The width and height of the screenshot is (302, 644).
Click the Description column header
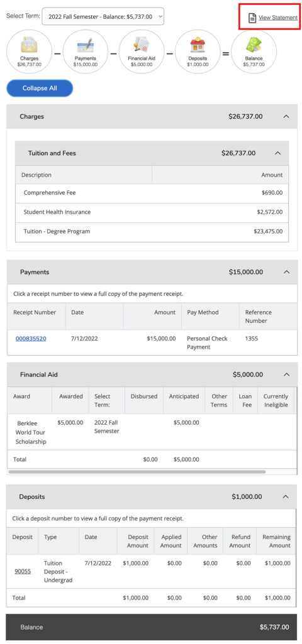[x=84, y=175]
